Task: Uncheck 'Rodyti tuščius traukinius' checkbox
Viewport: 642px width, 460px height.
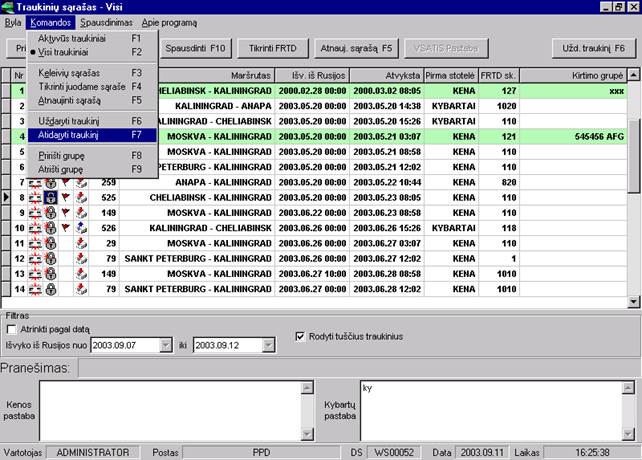Action: click(300, 337)
